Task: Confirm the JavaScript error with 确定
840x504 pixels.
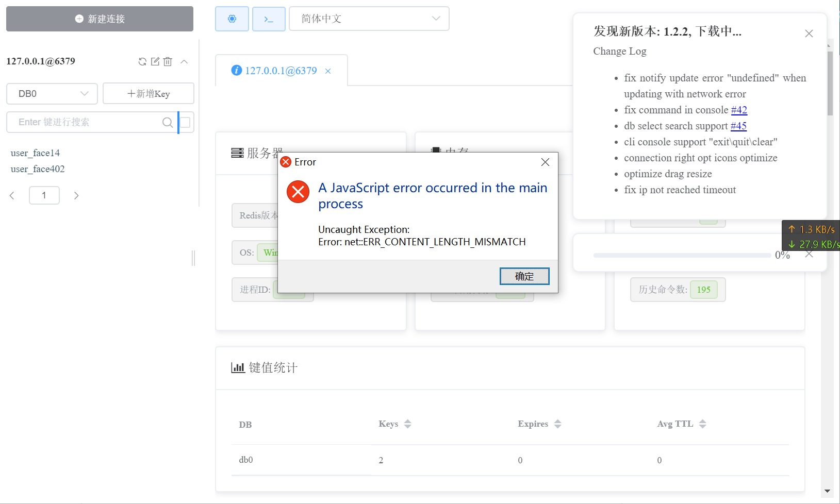Action: (x=524, y=276)
